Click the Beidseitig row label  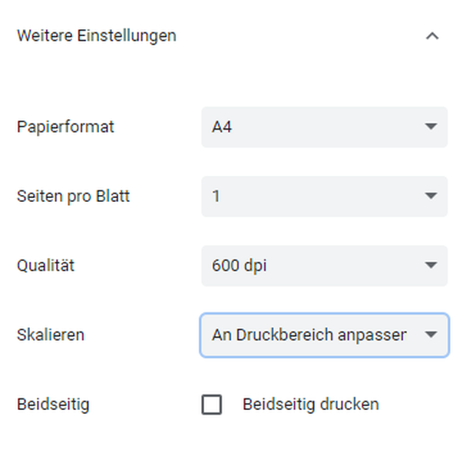[53, 405]
